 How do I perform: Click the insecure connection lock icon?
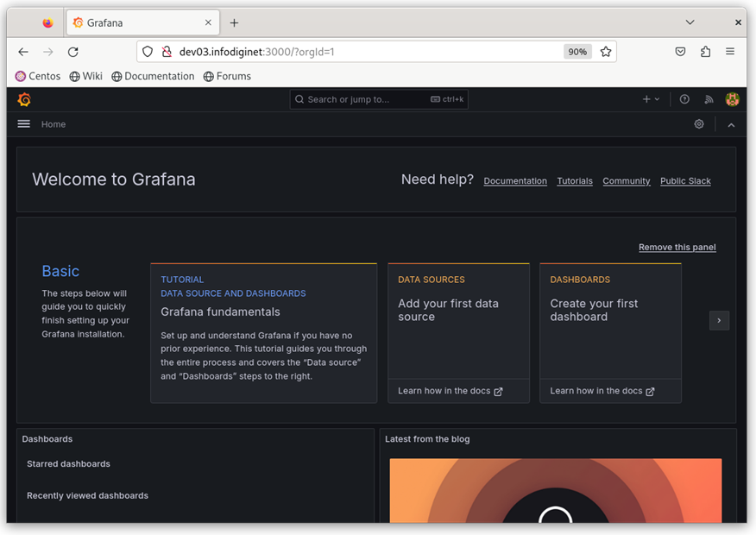coord(167,52)
